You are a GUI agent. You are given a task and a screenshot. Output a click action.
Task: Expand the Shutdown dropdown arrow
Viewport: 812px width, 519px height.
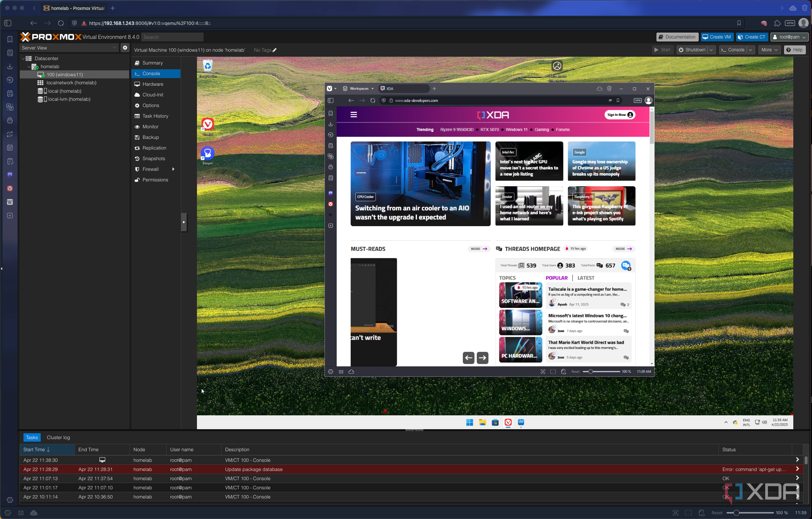(x=711, y=50)
